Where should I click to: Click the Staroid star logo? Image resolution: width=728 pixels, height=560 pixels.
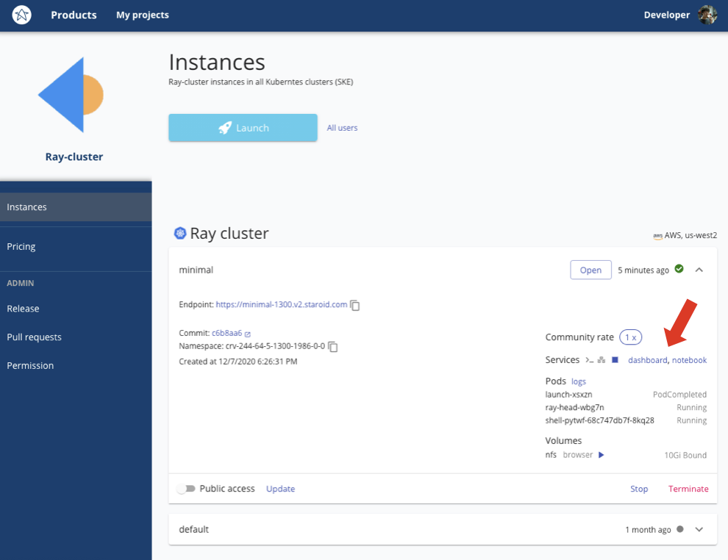[x=21, y=15]
